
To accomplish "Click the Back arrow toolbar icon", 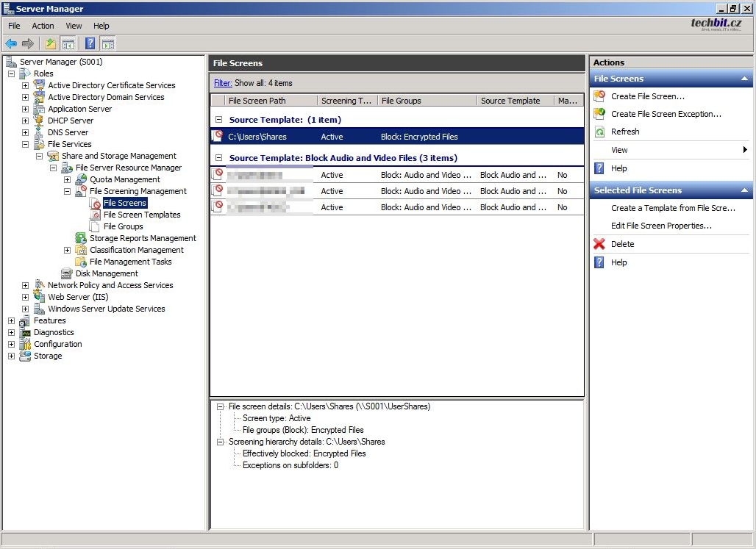I will pyautogui.click(x=11, y=44).
